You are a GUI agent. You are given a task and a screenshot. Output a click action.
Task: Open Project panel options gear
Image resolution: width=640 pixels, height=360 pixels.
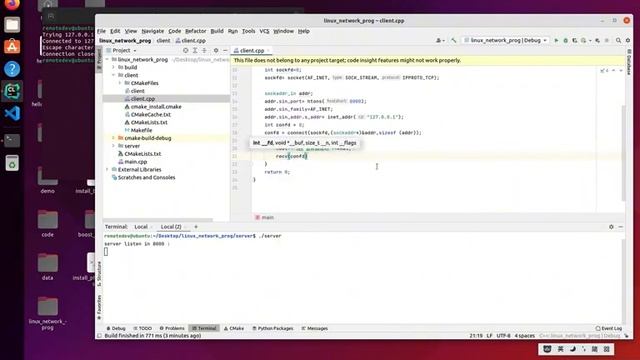[x=216, y=51]
